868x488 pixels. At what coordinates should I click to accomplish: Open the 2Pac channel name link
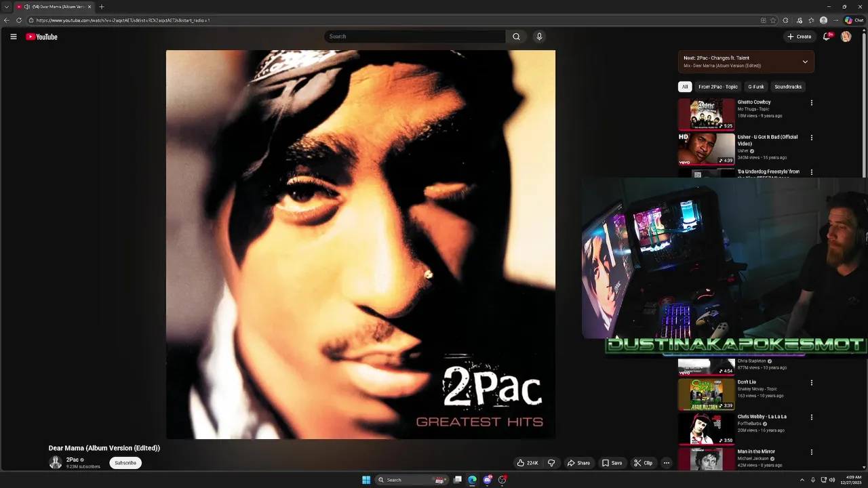[x=72, y=460]
